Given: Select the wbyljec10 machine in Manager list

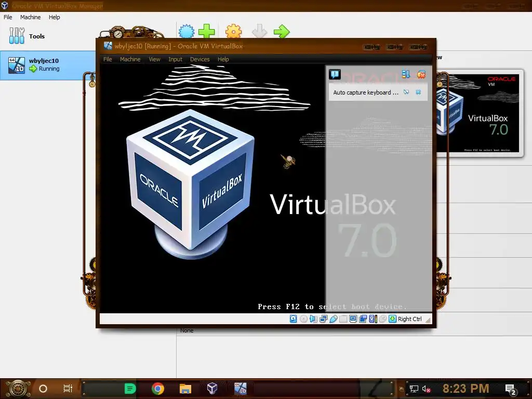Looking at the screenshot, I should pyautogui.click(x=48, y=65).
